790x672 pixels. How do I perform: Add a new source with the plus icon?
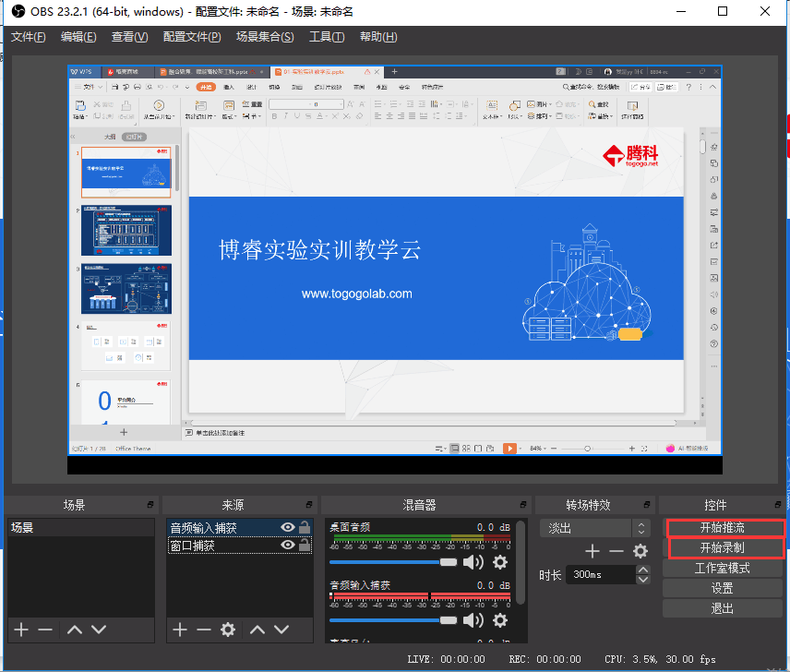180,630
